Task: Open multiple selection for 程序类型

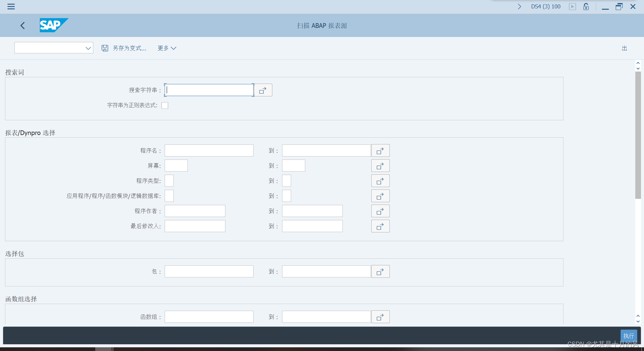Action: [x=380, y=181]
